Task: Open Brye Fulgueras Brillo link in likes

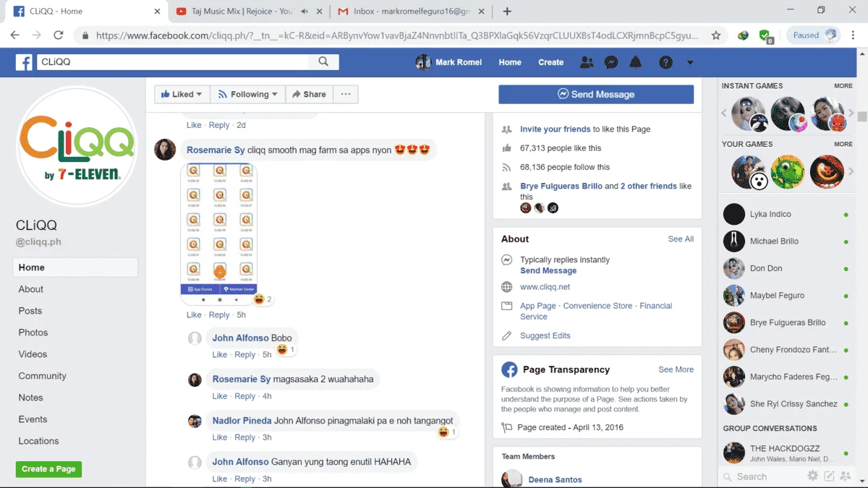Action: [561, 186]
